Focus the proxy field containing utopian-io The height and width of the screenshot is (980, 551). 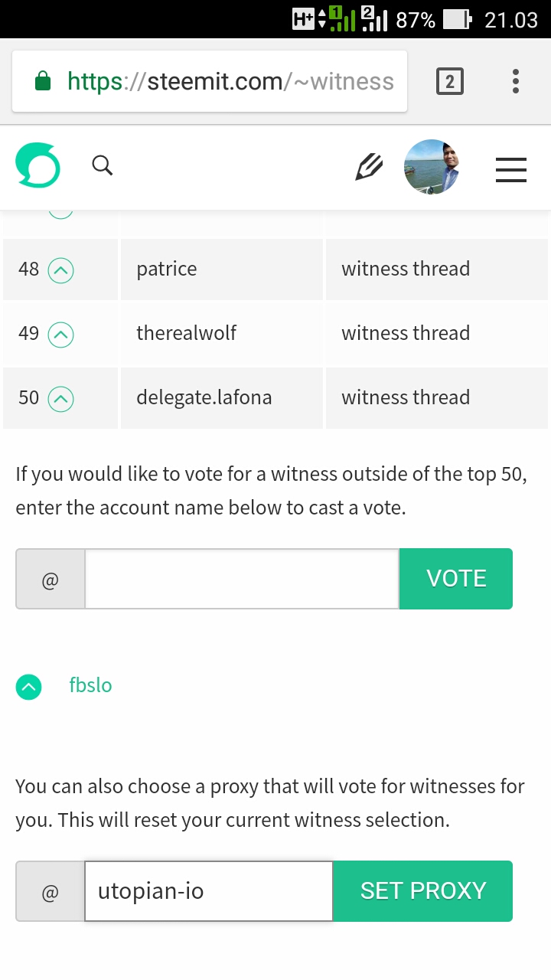[x=209, y=891]
